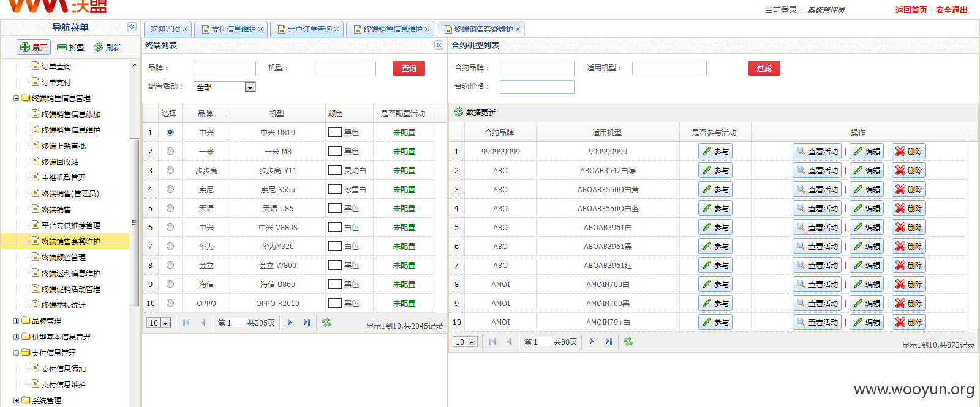Reload the terminal list grid
This screenshot has height=407, width=980.
(326, 323)
